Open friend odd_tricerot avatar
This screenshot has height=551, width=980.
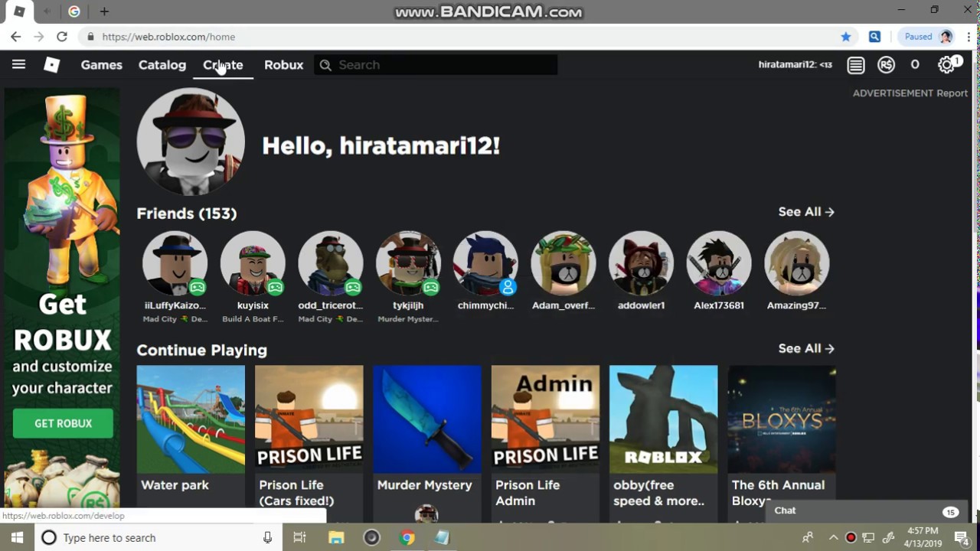coord(331,263)
